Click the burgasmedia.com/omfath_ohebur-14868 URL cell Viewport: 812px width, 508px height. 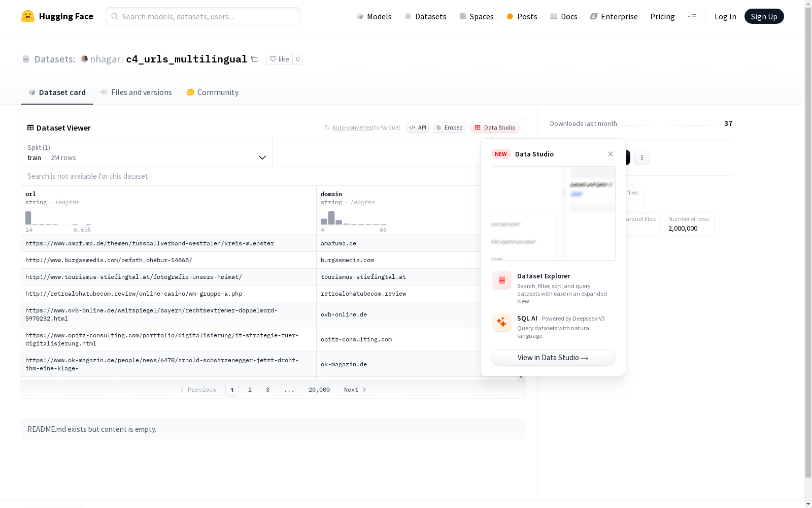tap(168, 260)
